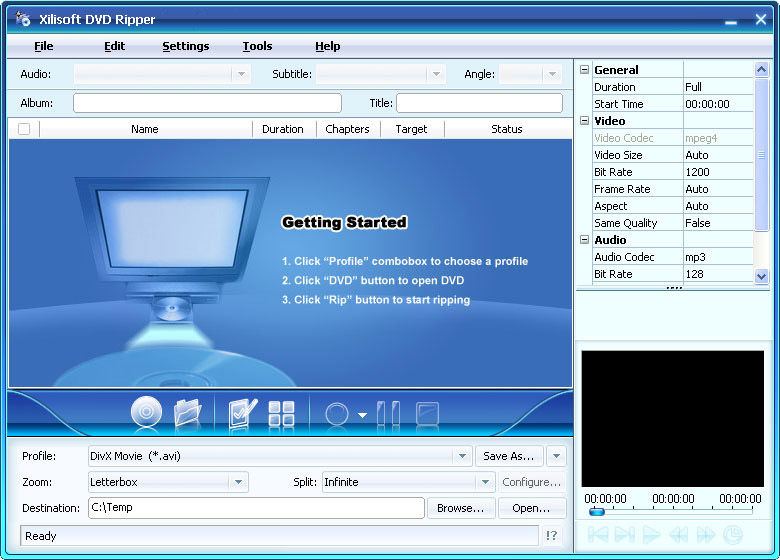780x560 pixels.
Task: Click the four-squares grid toolbar icon
Action: pyautogui.click(x=282, y=413)
